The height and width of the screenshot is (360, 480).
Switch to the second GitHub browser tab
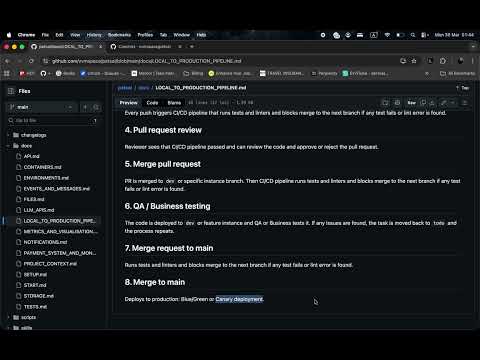click(145, 47)
